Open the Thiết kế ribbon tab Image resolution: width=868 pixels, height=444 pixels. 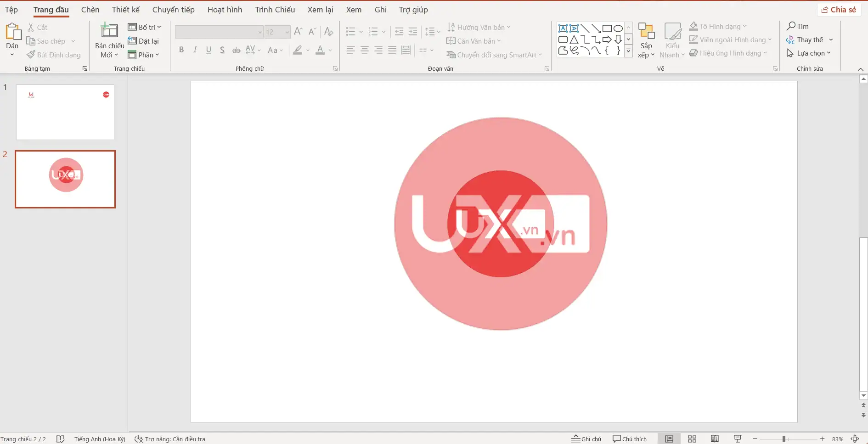click(x=125, y=9)
